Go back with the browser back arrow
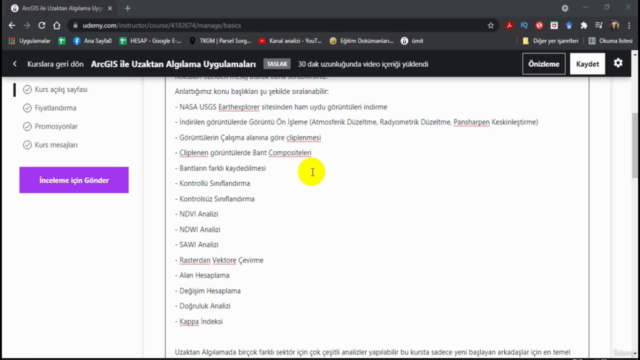 point(12,25)
